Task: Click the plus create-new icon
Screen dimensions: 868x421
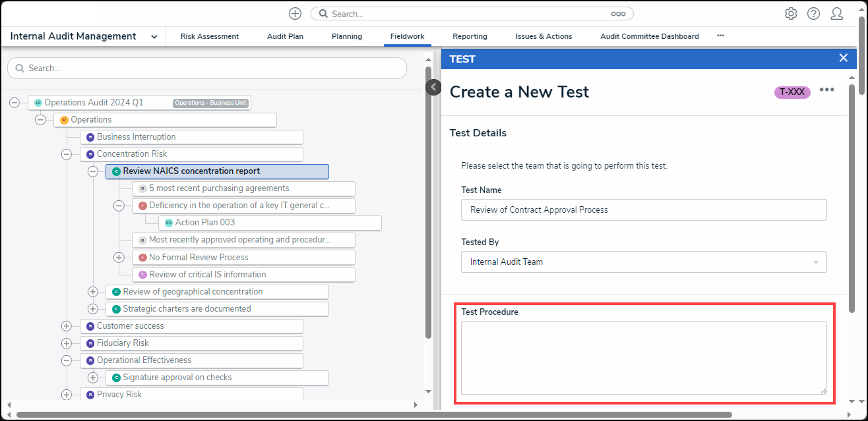Action: tap(295, 14)
